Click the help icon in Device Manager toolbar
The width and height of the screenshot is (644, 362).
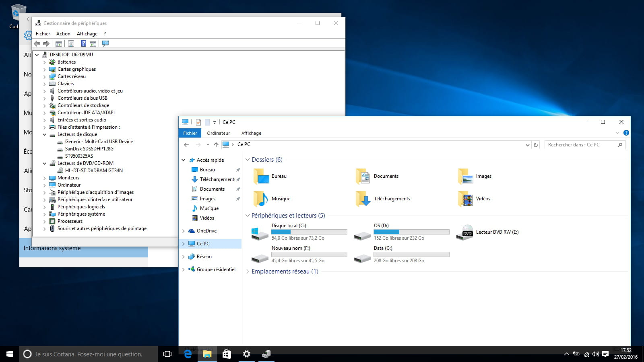(x=83, y=43)
